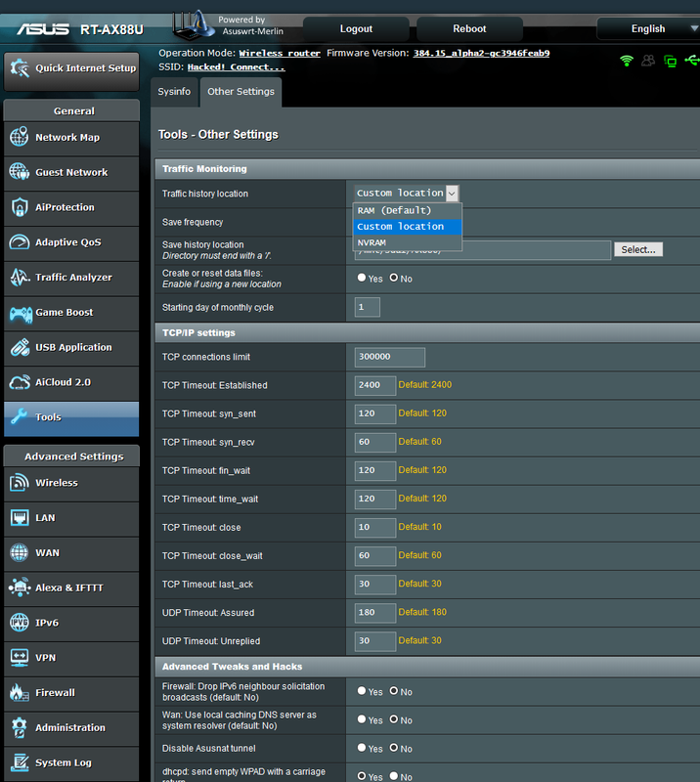Click the System Log notepad icon
Screen dimensions: 700x782
[x=20, y=762]
